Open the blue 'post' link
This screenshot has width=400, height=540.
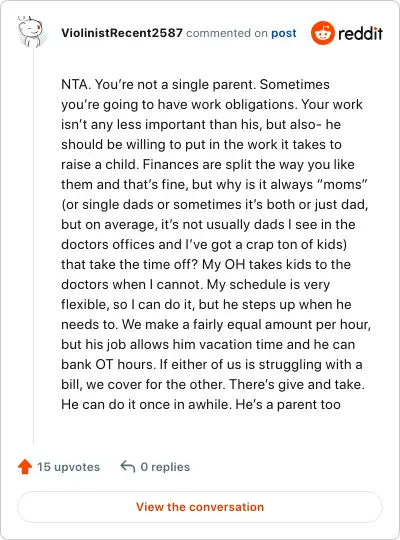[x=284, y=33]
